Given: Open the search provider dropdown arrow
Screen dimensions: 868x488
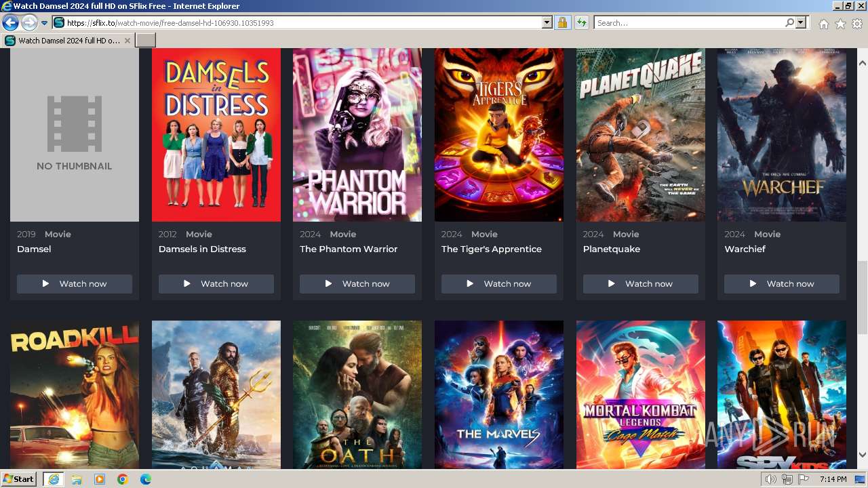Looking at the screenshot, I should [801, 23].
